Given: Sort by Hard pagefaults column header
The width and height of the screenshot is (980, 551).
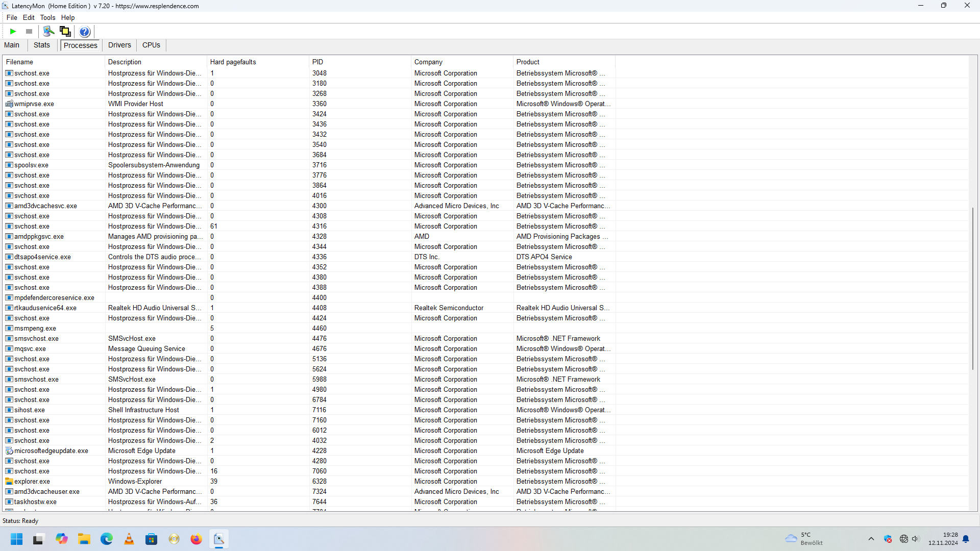Looking at the screenshot, I should (233, 62).
